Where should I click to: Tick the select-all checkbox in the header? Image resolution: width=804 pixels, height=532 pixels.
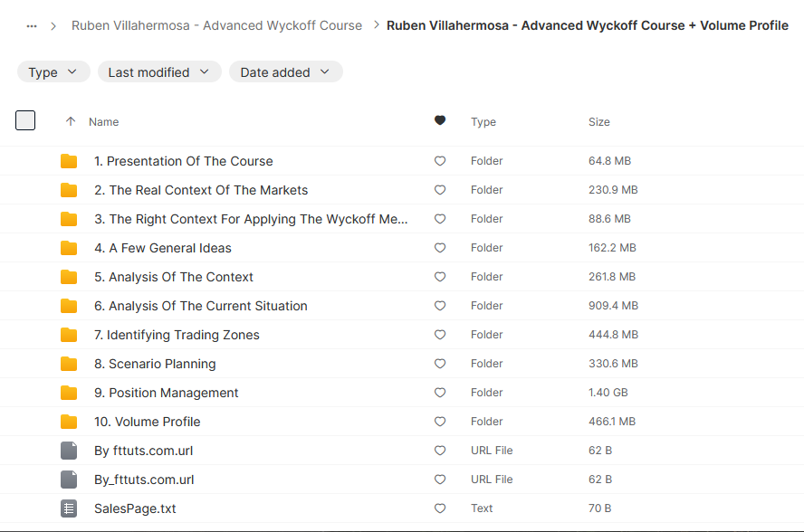[25, 120]
